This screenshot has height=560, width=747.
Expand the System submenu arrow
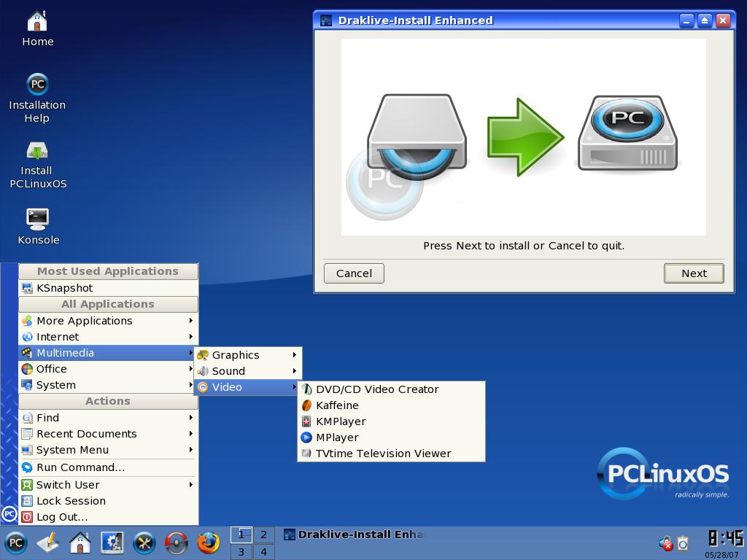190,385
